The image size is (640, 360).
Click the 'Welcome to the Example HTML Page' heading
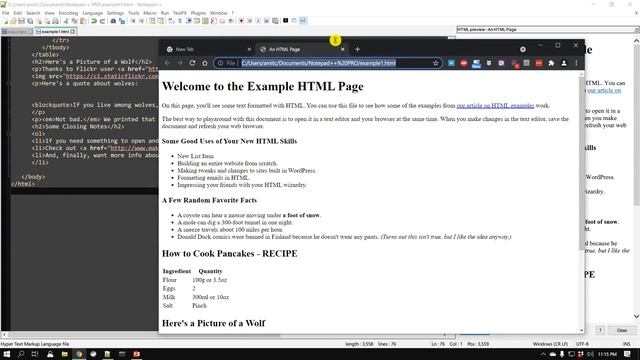click(263, 87)
